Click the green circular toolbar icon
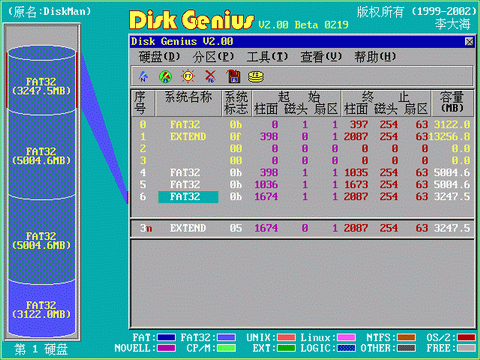 (x=165, y=77)
